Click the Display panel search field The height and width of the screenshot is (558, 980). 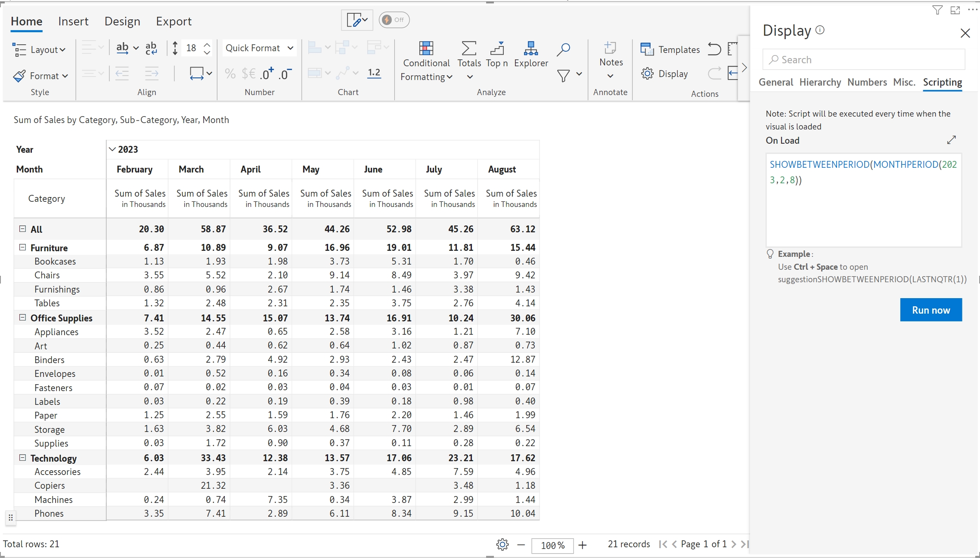(x=864, y=60)
